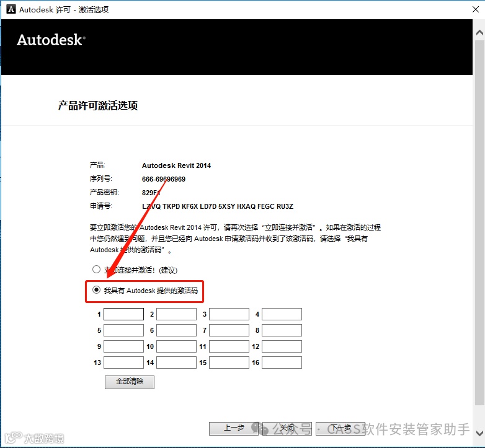The height and width of the screenshot is (448, 485).
Task: Click activation code field 4
Action: click(282, 314)
